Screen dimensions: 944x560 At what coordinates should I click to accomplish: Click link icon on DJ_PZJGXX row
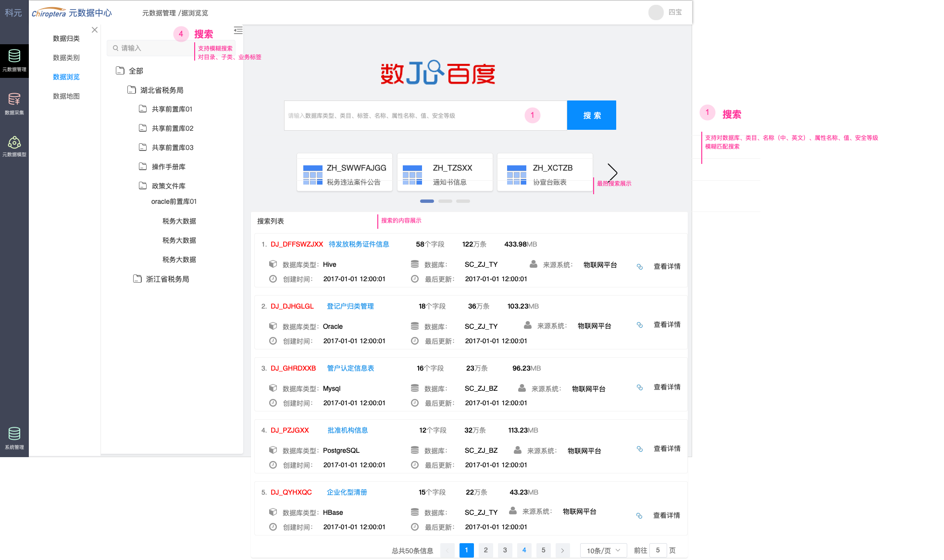click(640, 449)
